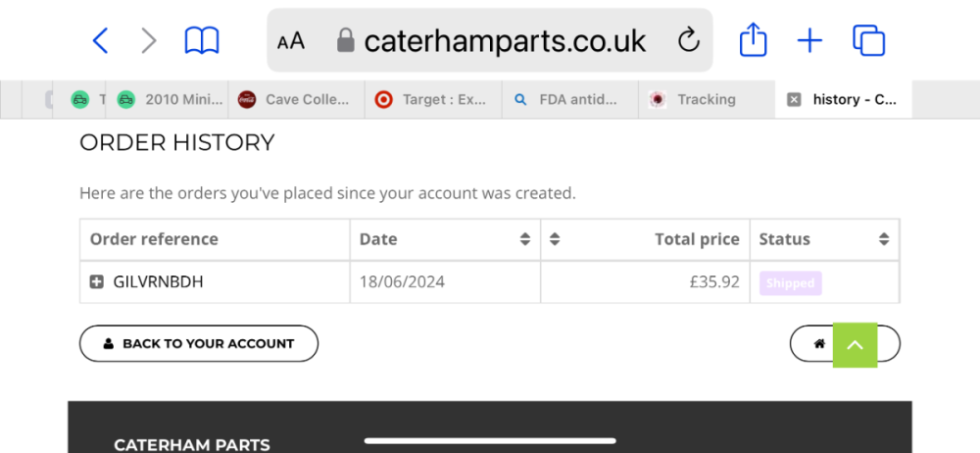980x453 pixels.
Task: Sort orders by Total price column
Action: [x=555, y=239]
